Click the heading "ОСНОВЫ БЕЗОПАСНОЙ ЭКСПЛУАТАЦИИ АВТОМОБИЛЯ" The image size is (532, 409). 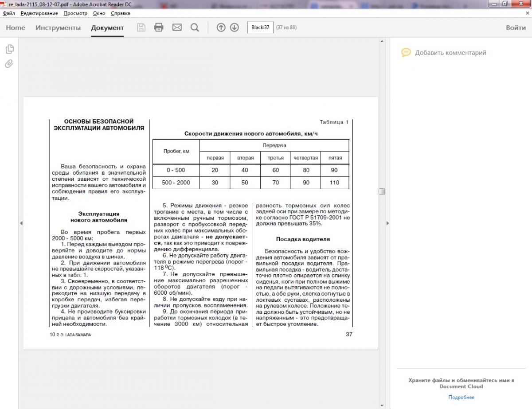click(99, 125)
